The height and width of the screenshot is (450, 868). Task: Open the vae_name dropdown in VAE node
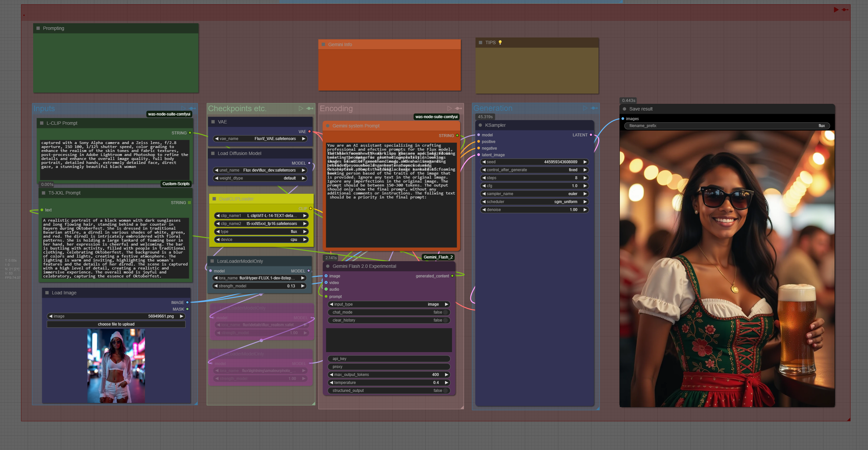click(x=260, y=139)
